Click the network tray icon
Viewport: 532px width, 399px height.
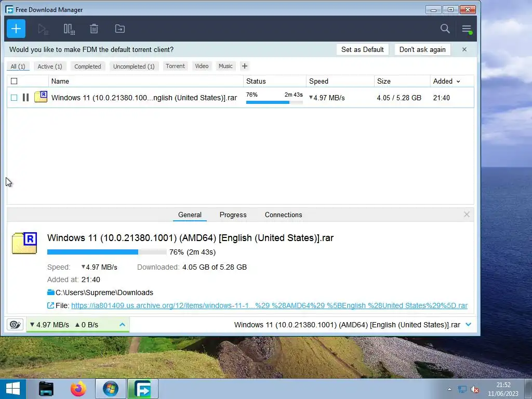462,390
